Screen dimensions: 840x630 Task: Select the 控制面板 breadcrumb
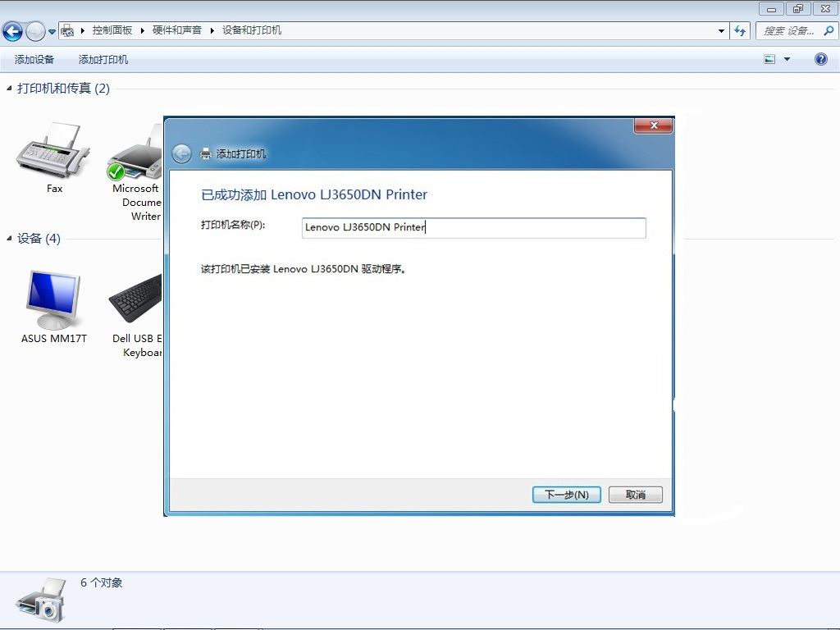click(x=112, y=30)
